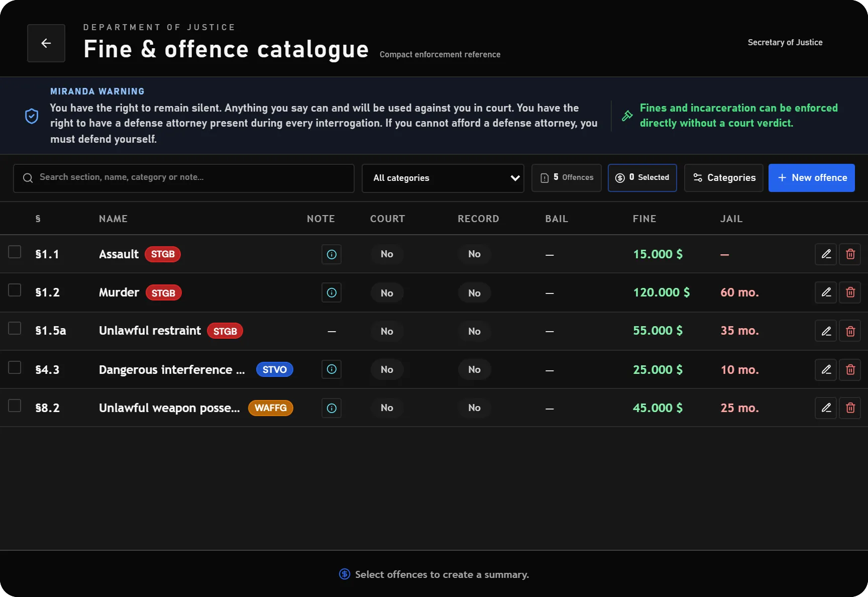This screenshot has width=868, height=597.
Task: Click section number §1.5a
Action: [50, 331]
